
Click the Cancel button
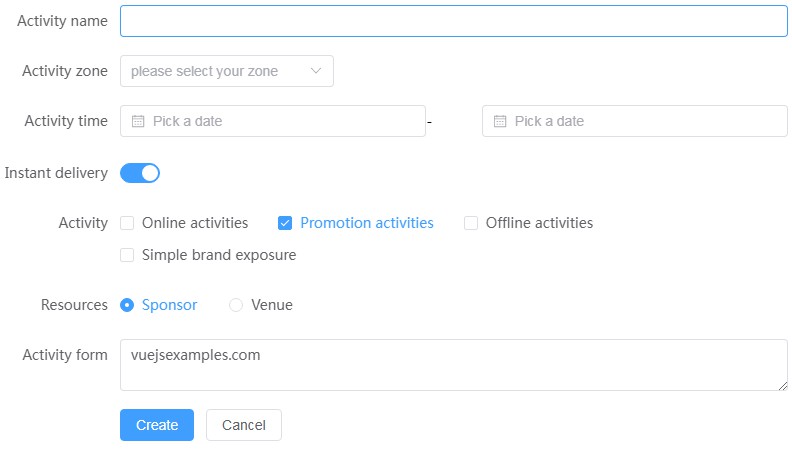tap(243, 425)
